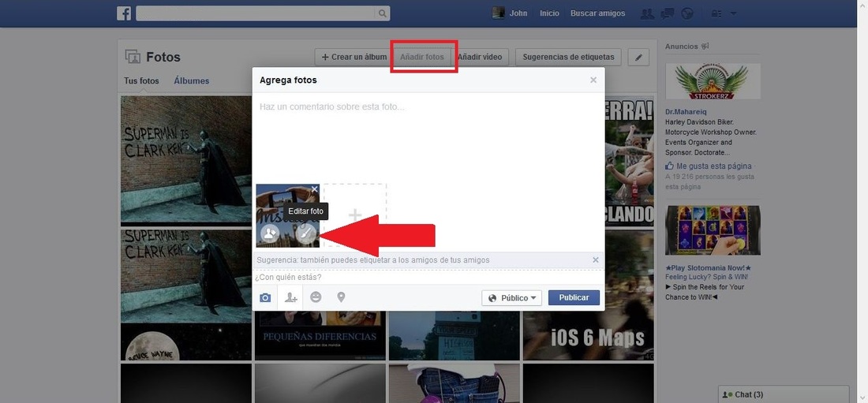The image size is (868, 403).
Task: Open the Dr.Mahareiq page link
Action: coord(686,112)
